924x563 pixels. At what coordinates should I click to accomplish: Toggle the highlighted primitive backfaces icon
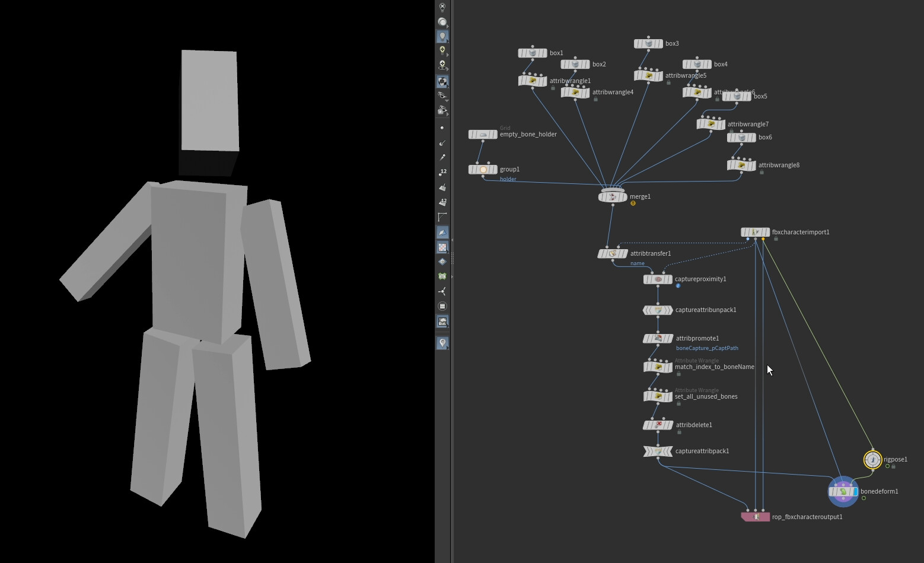coord(442,233)
